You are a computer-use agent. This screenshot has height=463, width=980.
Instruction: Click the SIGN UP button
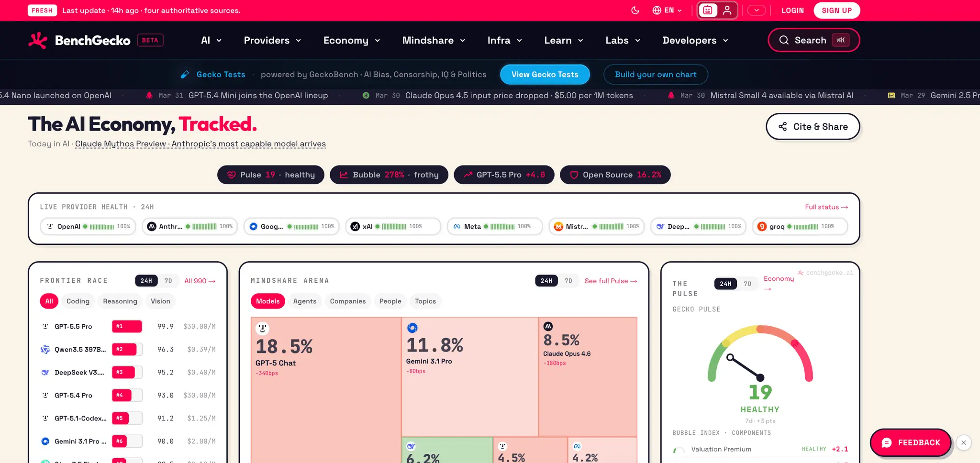(837, 11)
